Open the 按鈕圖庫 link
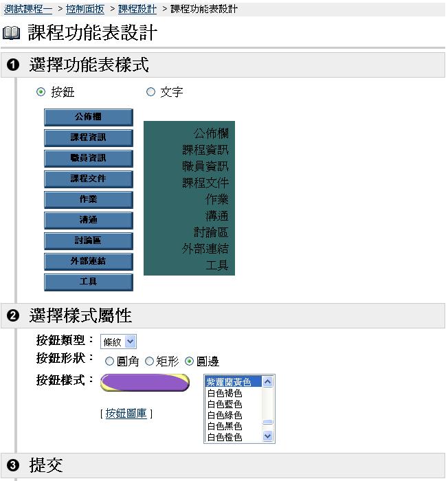The width and height of the screenshot is (448, 481). point(126,413)
